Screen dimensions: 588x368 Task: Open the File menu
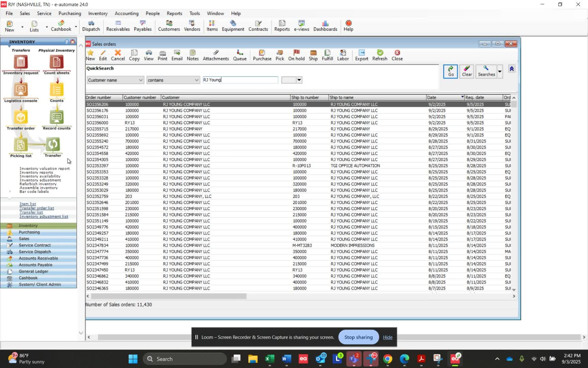tap(9, 13)
